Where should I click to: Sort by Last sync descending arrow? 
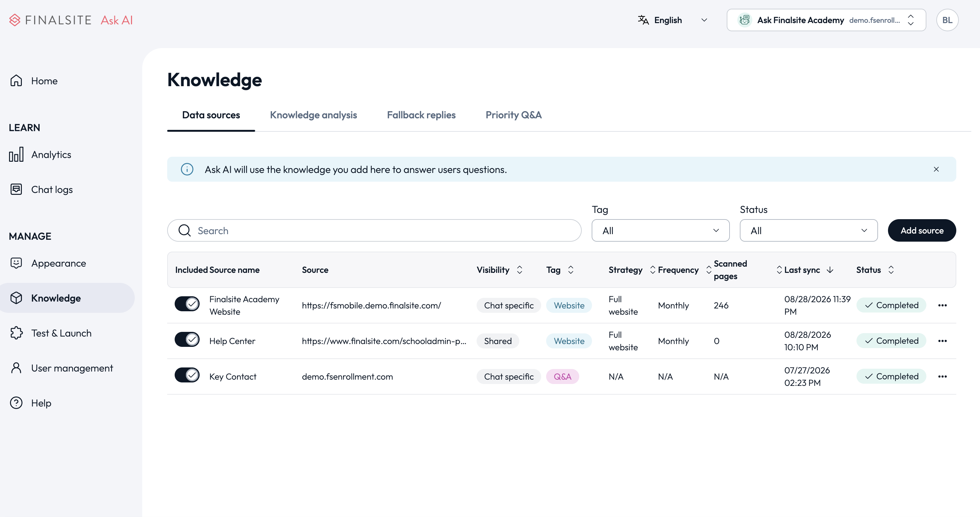tap(830, 270)
